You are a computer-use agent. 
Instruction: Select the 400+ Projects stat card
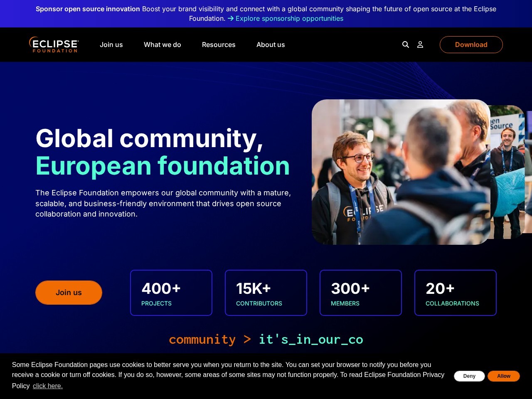[171, 293]
